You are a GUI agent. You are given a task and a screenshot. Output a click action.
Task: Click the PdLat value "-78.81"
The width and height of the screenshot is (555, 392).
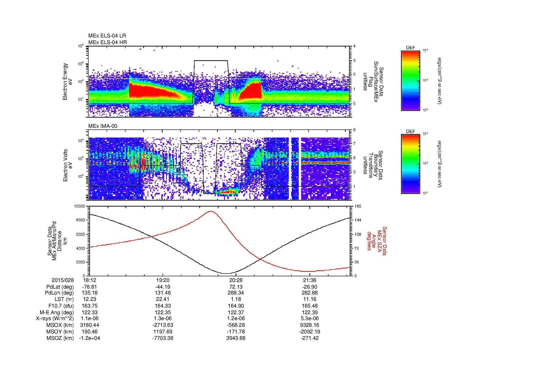(89, 287)
